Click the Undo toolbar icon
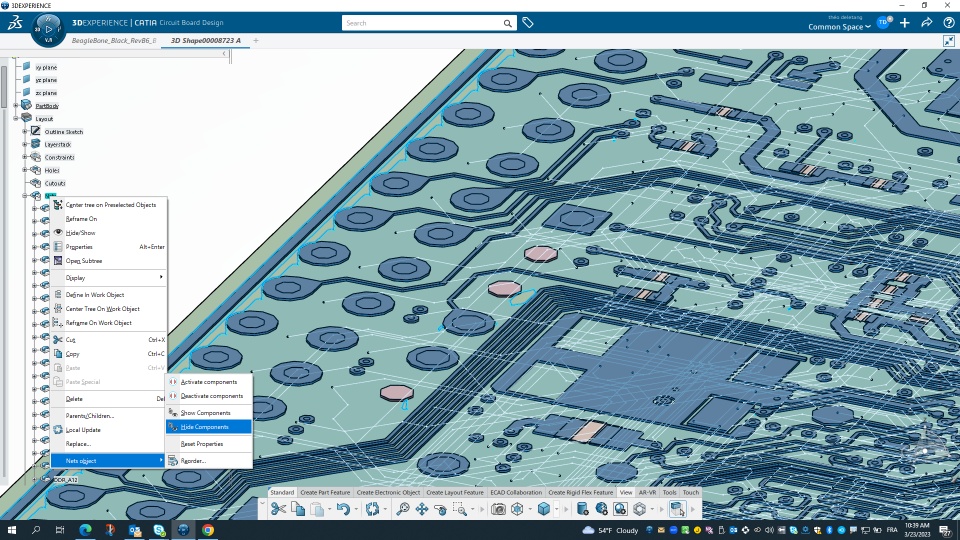The width and height of the screenshot is (960, 540). coord(342,509)
